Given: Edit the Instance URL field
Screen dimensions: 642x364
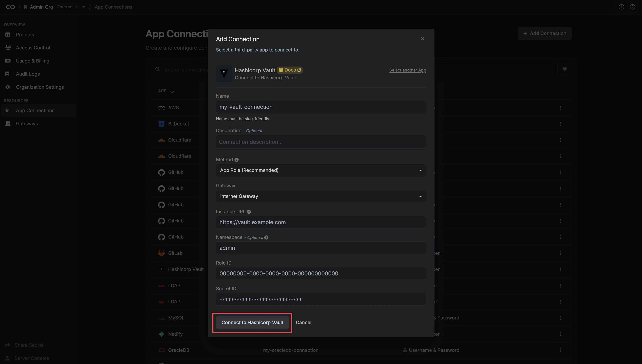Looking at the screenshot, I should click(x=321, y=222).
